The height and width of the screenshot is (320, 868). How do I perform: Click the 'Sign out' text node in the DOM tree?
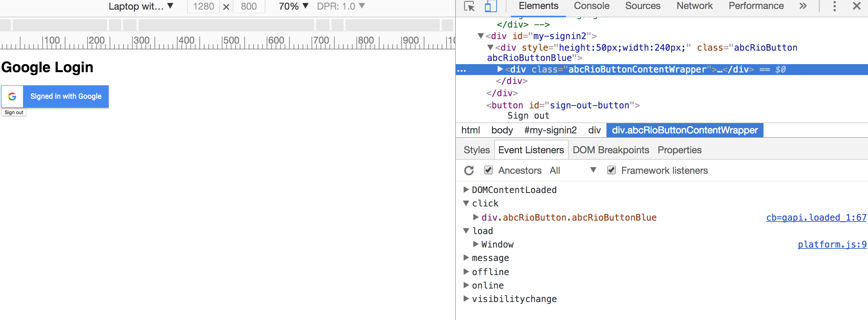click(528, 116)
